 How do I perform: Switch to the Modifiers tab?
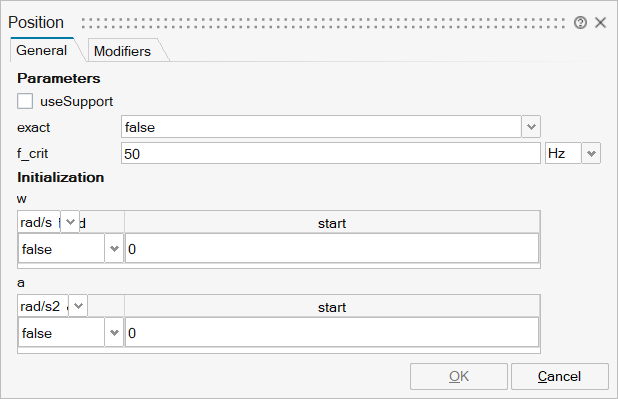(122, 51)
